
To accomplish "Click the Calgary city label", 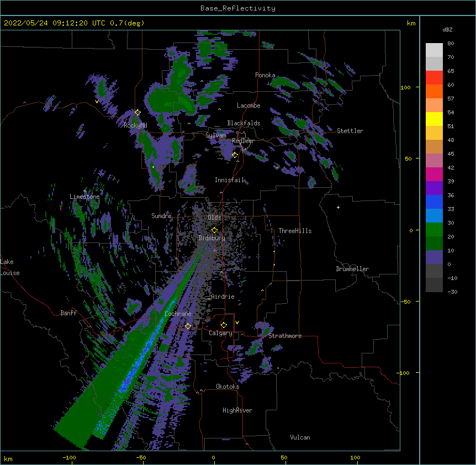I will click(220, 333).
